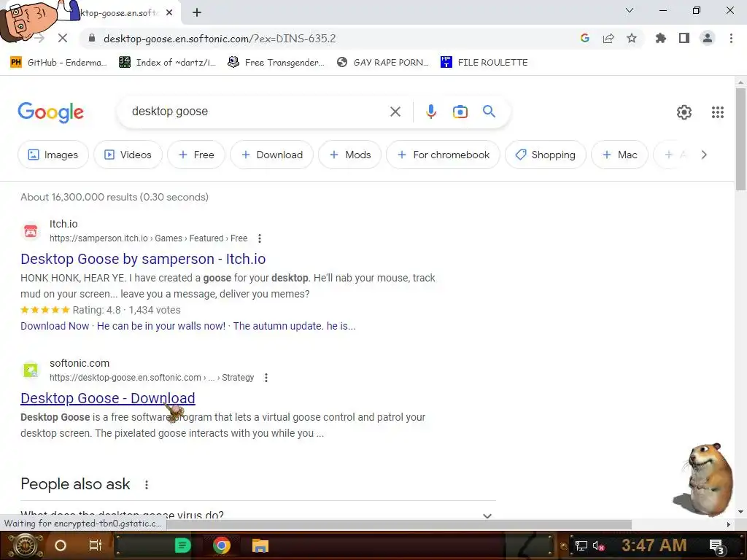Open Google quick settings gear
This screenshot has height=560, width=747.
click(684, 112)
